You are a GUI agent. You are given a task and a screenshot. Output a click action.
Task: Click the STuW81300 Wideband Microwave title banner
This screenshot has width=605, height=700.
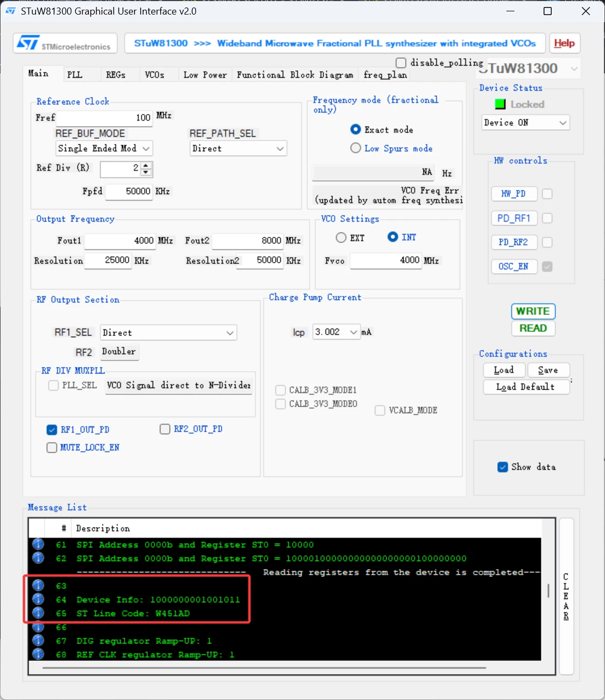(x=335, y=43)
